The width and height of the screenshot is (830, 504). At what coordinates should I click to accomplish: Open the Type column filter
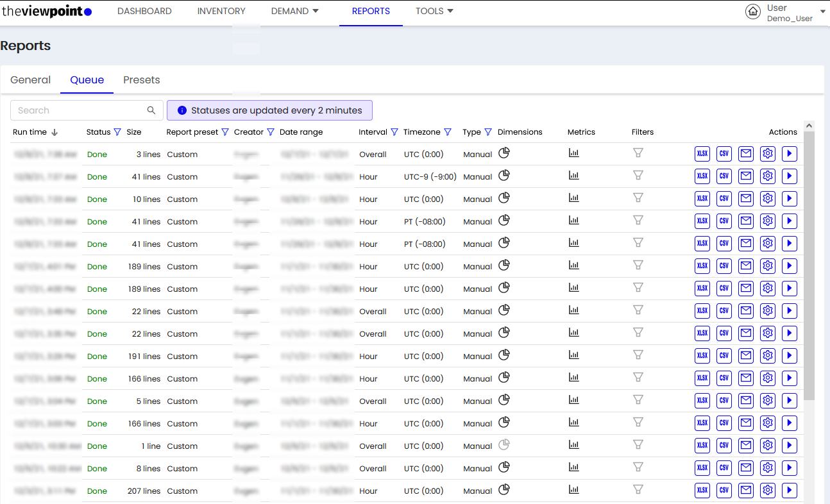click(x=488, y=132)
